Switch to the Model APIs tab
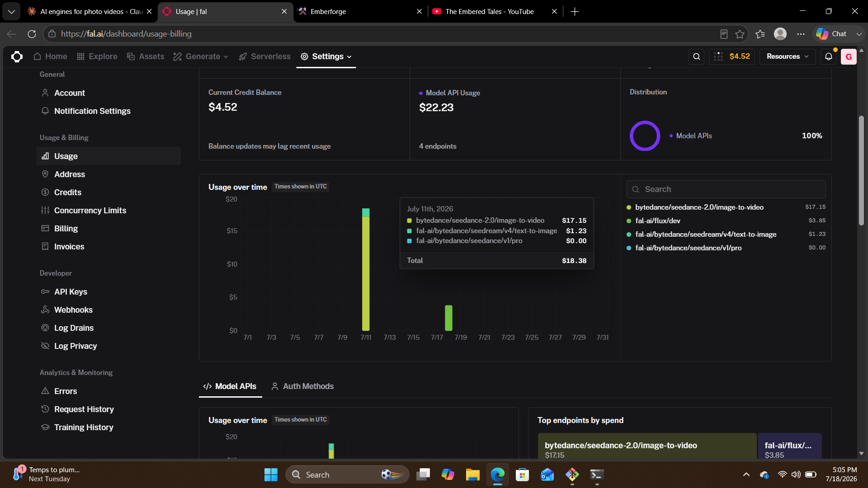The width and height of the screenshot is (868, 488). tap(230, 386)
